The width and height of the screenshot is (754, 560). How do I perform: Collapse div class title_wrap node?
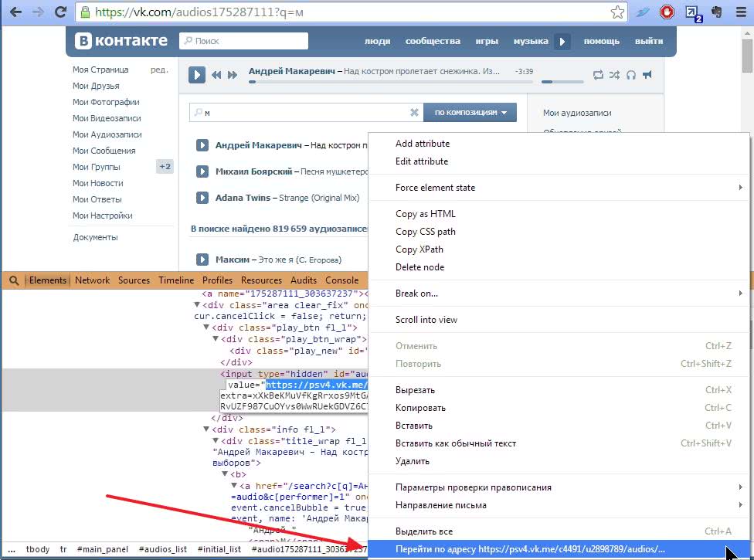click(x=216, y=441)
